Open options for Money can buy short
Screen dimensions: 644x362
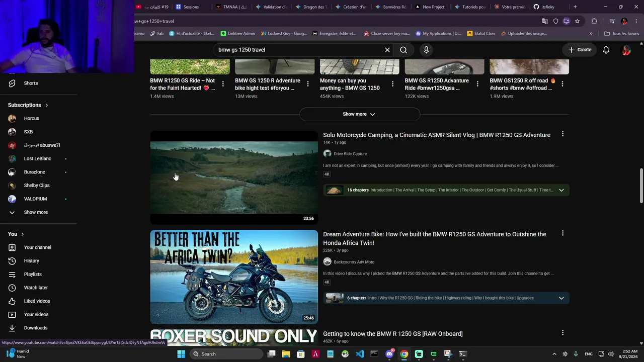393,84
